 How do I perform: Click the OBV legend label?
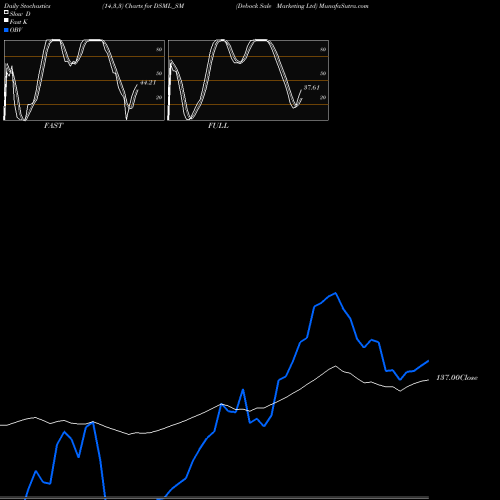(x=16, y=30)
